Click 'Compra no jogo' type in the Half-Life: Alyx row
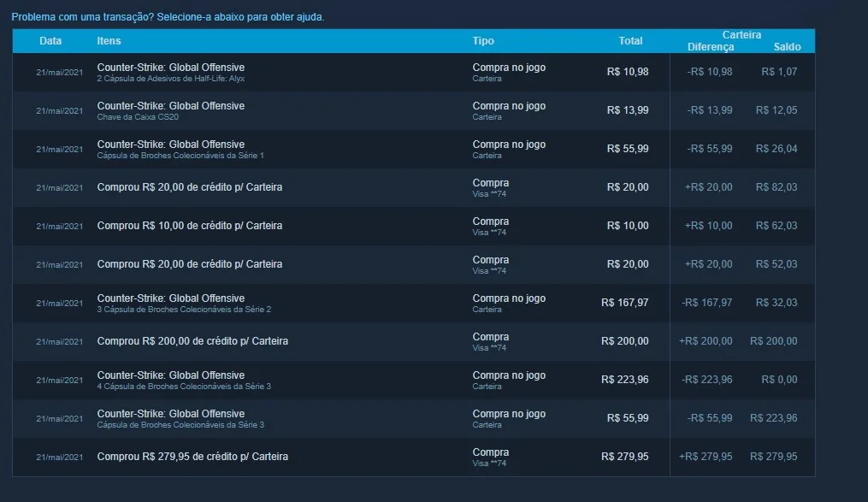Screen dimensions: 868x502 coord(509,68)
